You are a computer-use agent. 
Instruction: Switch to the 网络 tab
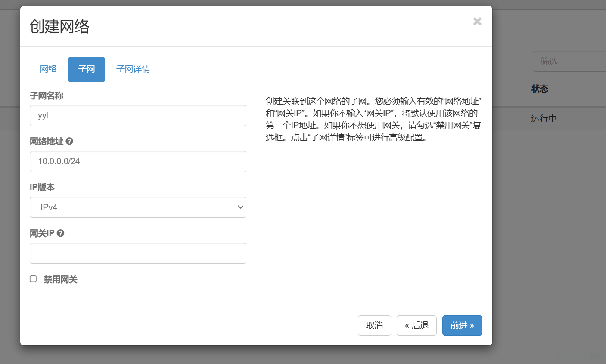48,69
